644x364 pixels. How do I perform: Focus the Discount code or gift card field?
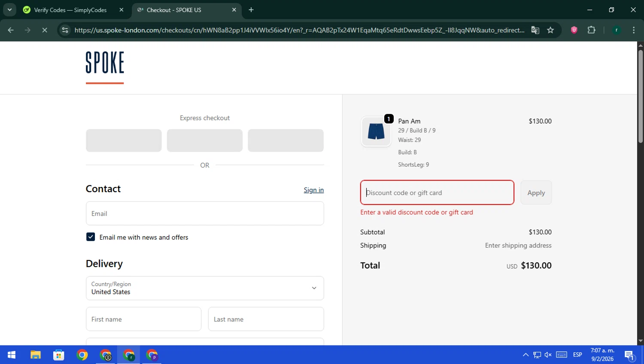[437, 193]
